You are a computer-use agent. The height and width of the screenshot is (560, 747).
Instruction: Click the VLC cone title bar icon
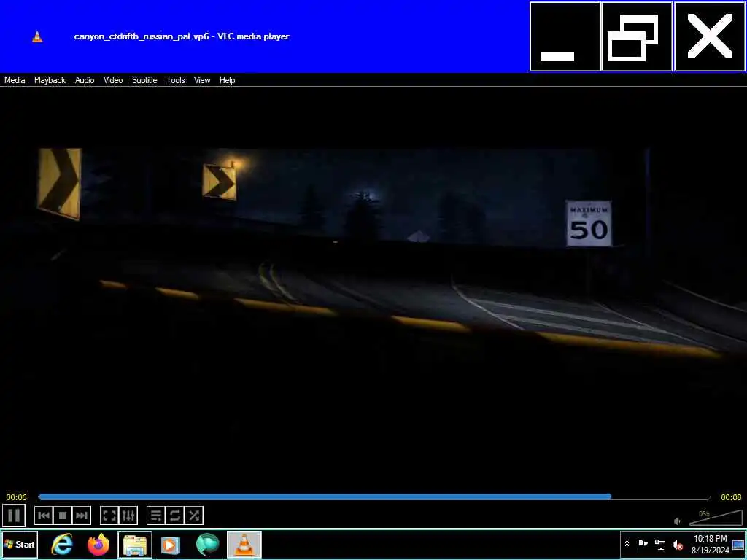point(37,36)
